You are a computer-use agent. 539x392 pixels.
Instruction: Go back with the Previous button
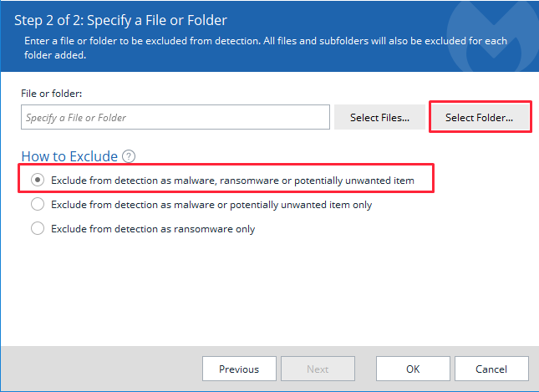(239, 369)
